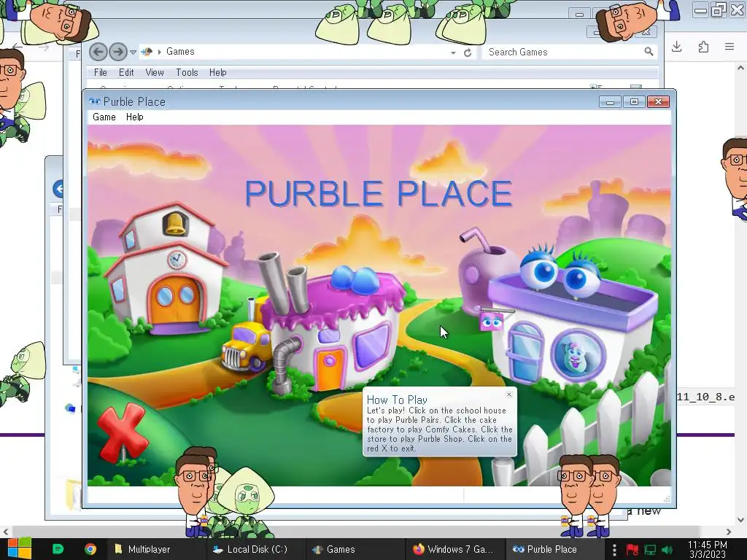
Task: Open the volume speaker tray icon
Action: [x=667, y=550]
